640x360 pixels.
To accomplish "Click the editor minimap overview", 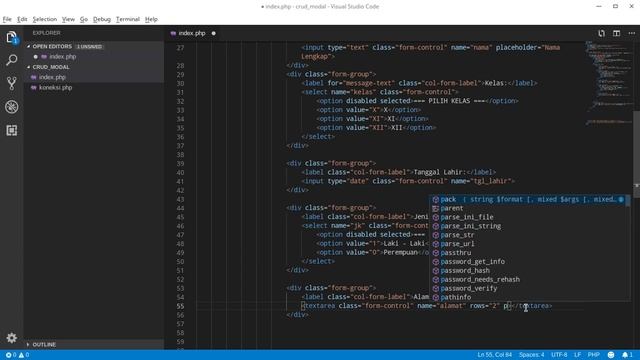I will tap(608, 82).
